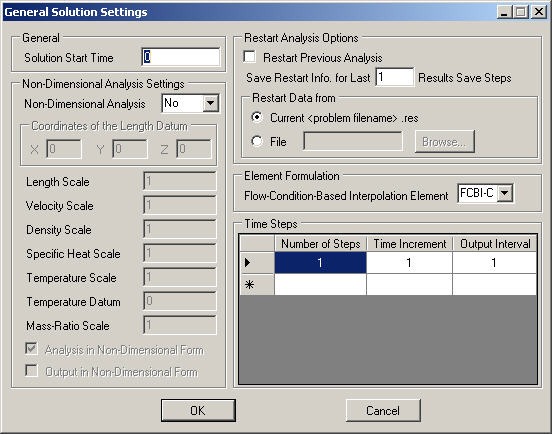Select the Time Increment cell in first row
552x434 pixels.
[x=409, y=263]
